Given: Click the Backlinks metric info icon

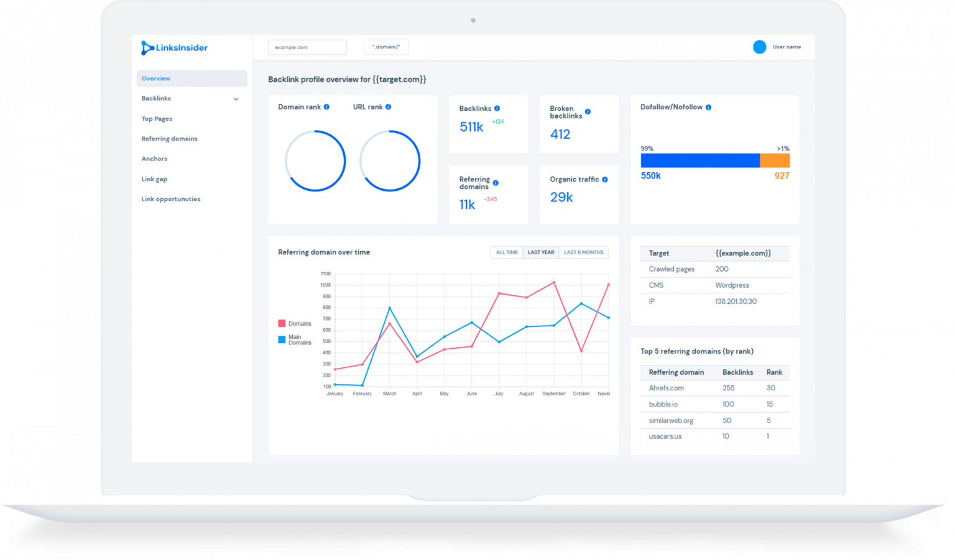Looking at the screenshot, I should click(496, 108).
